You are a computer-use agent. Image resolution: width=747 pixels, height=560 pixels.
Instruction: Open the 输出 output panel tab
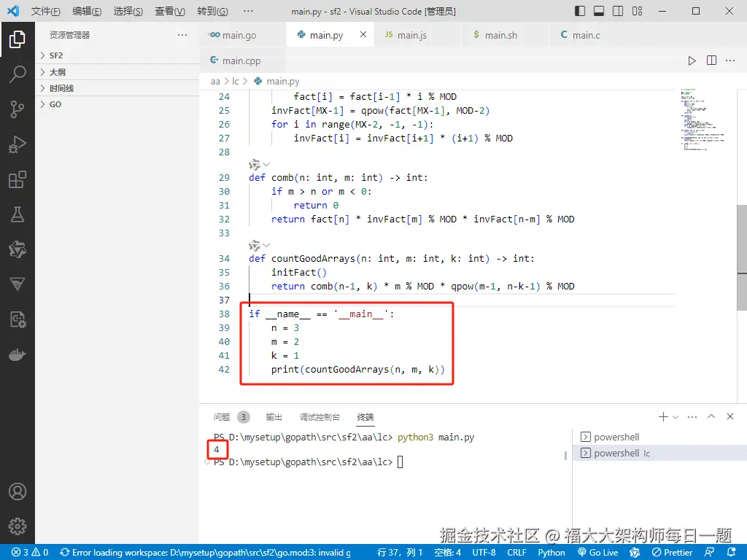(x=274, y=417)
